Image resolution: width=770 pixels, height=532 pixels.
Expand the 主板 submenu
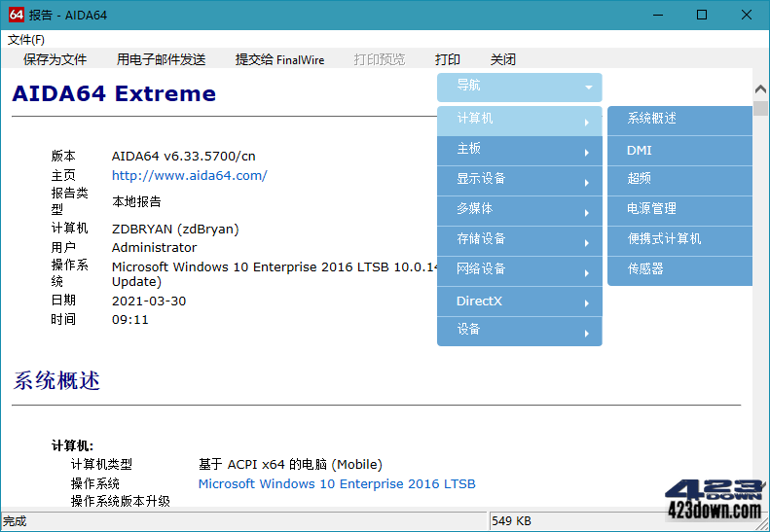[x=520, y=151]
